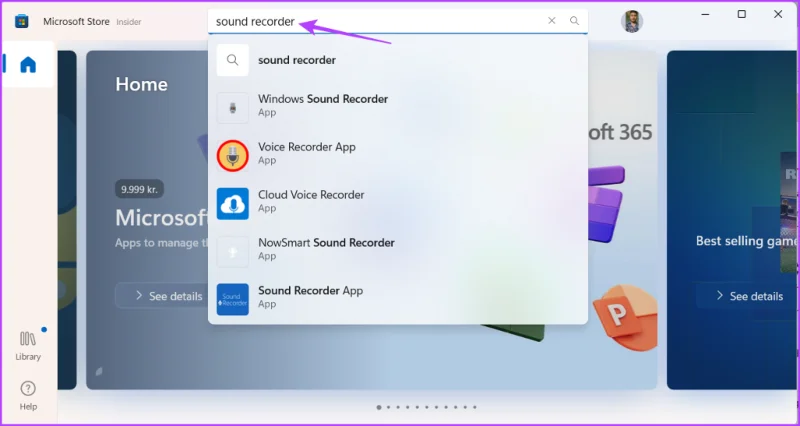Open the Help section
Image resolution: width=800 pixels, height=426 pixels.
pyautogui.click(x=28, y=396)
